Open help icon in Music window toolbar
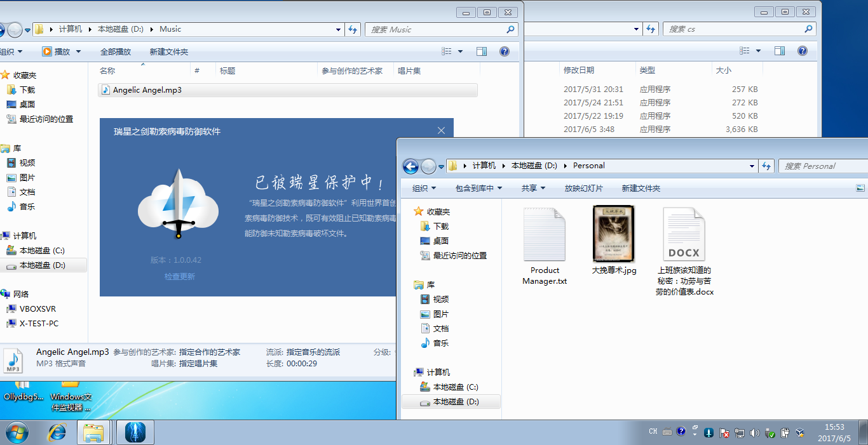Screen dimensions: 868x445 505,51
